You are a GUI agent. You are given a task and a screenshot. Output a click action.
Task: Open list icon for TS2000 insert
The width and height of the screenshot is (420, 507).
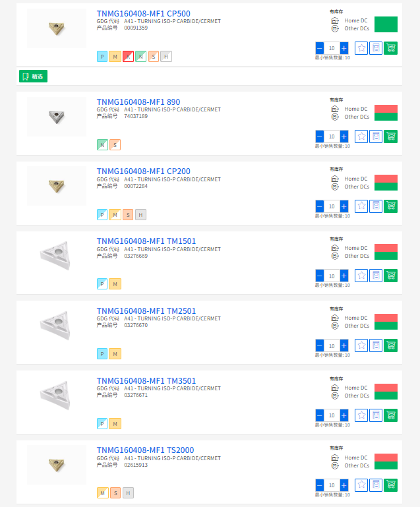pos(376,485)
